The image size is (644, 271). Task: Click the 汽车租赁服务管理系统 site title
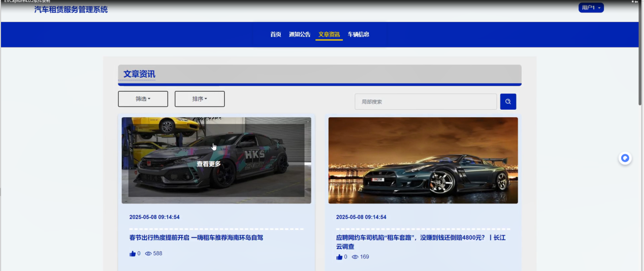pos(71,10)
